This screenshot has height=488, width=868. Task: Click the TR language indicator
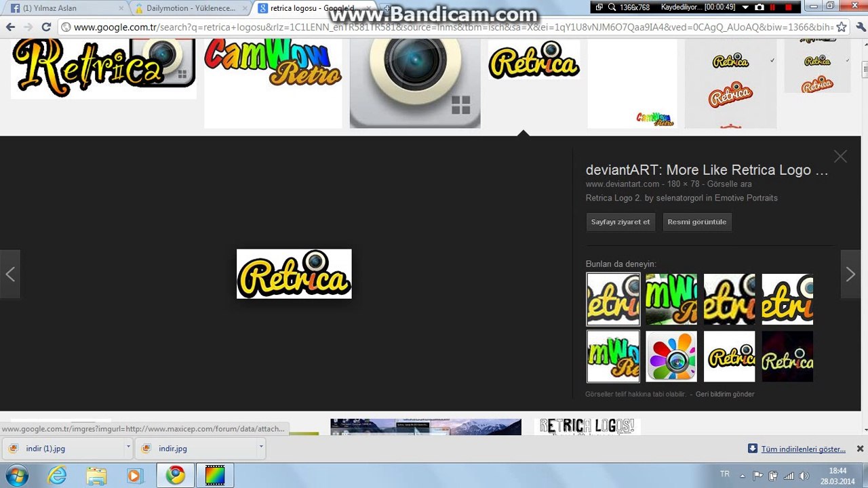(725, 474)
